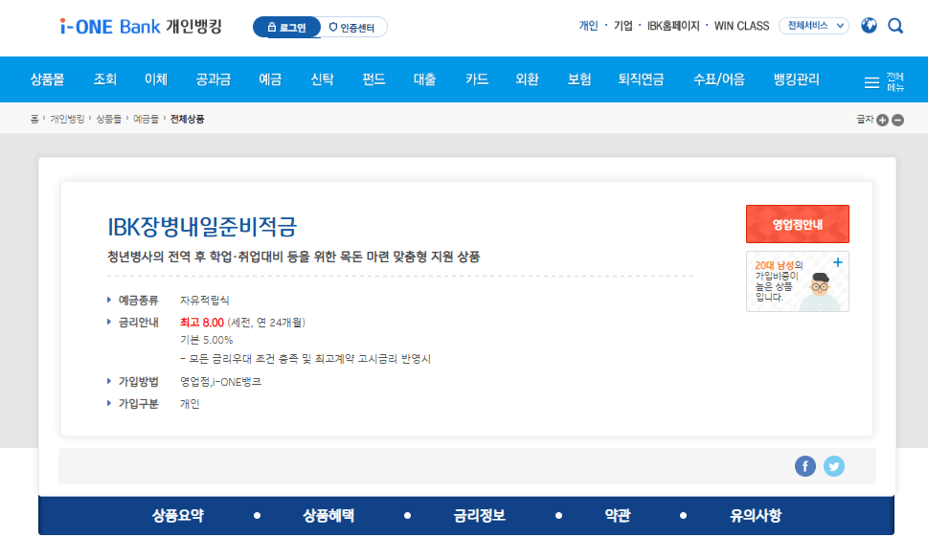Image resolution: width=928 pixels, height=560 pixels.
Task: Open the 인증센터 button
Action: [x=352, y=27]
